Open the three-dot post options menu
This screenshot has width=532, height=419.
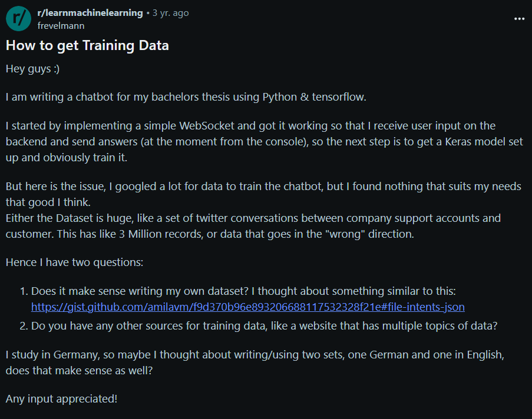click(x=519, y=19)
